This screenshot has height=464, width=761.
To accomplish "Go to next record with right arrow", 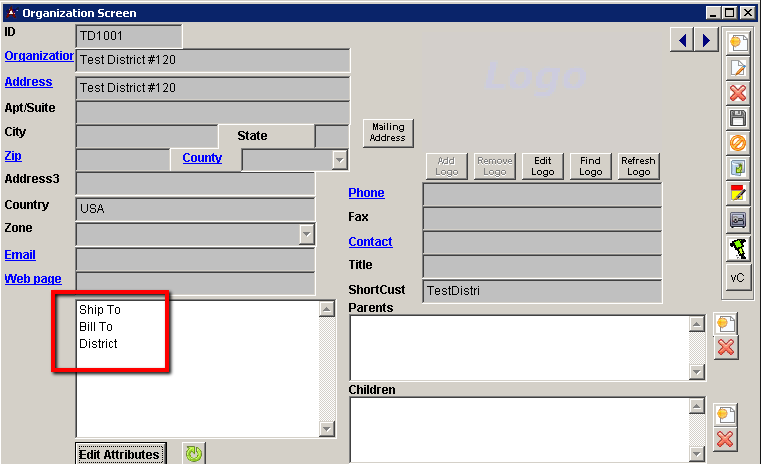I will coord(706,40).
